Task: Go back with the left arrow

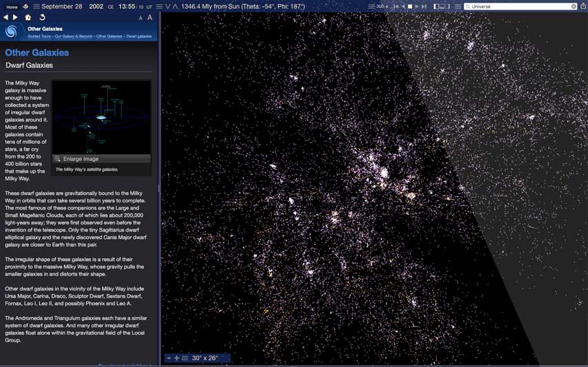Action: 6,17
